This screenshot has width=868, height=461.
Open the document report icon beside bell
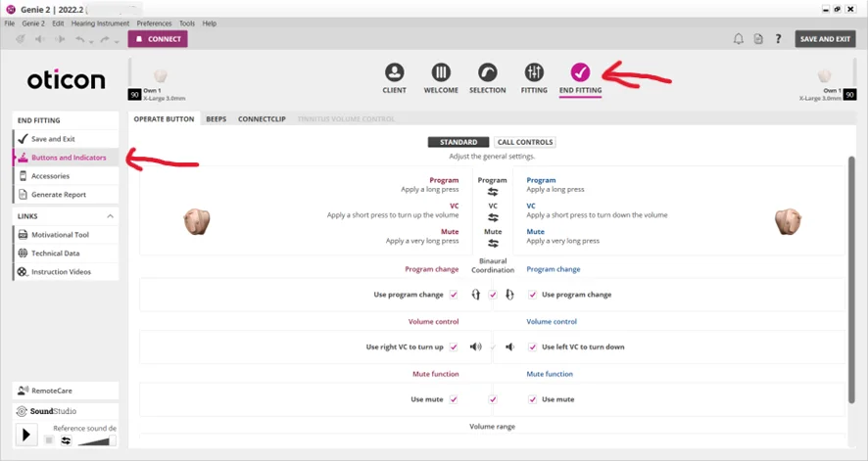pos(758,39)
